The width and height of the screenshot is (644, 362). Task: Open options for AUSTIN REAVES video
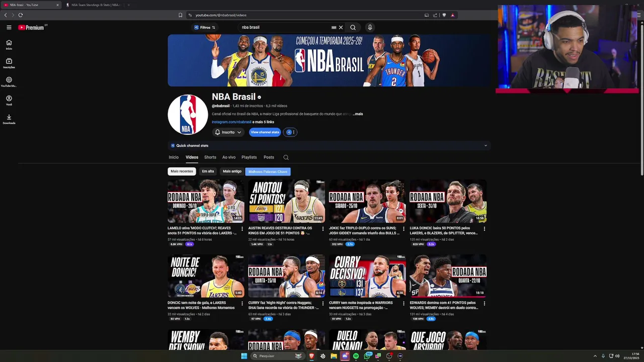323,229
